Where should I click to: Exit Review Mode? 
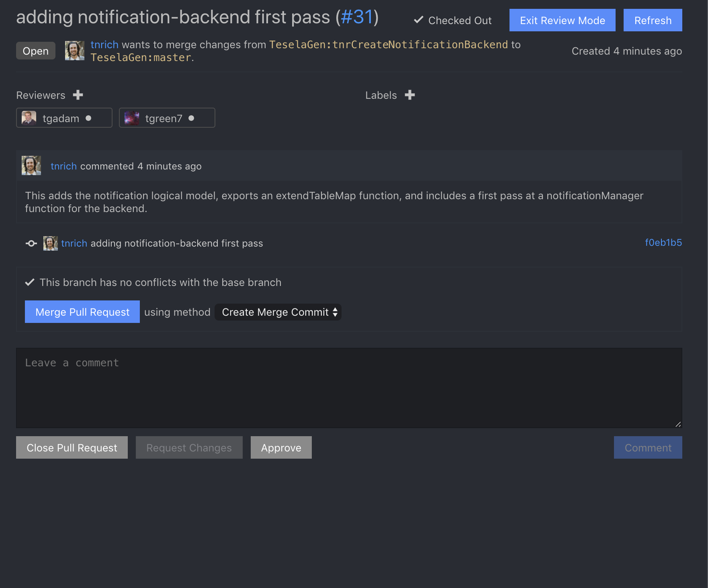pos(562,20)
